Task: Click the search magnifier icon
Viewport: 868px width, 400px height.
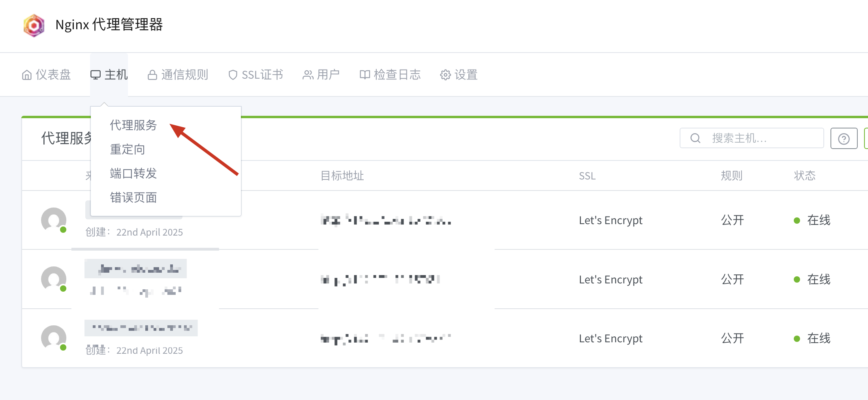Action: [695, 138]
